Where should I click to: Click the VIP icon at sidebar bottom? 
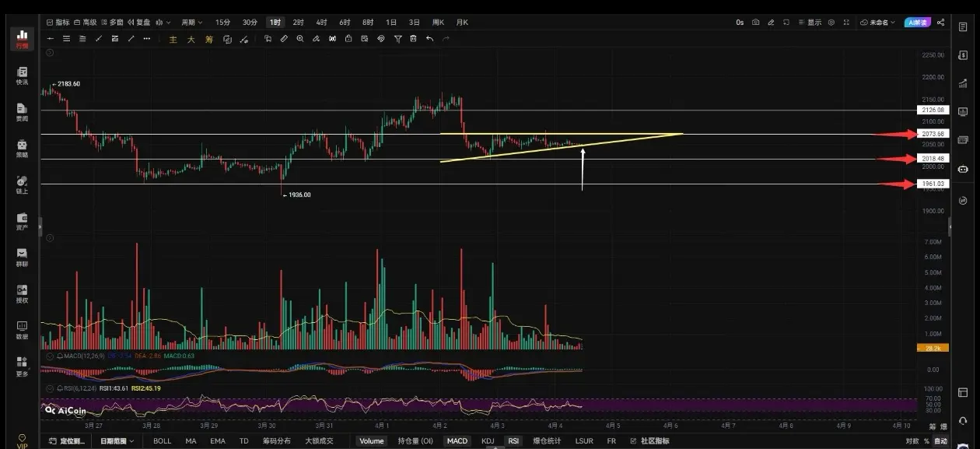point(22,441)
